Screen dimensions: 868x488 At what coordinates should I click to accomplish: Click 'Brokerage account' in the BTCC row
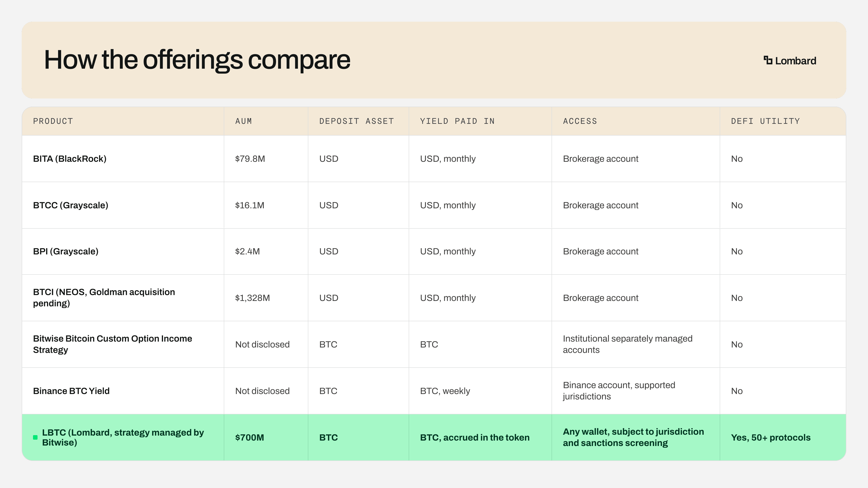601,205
